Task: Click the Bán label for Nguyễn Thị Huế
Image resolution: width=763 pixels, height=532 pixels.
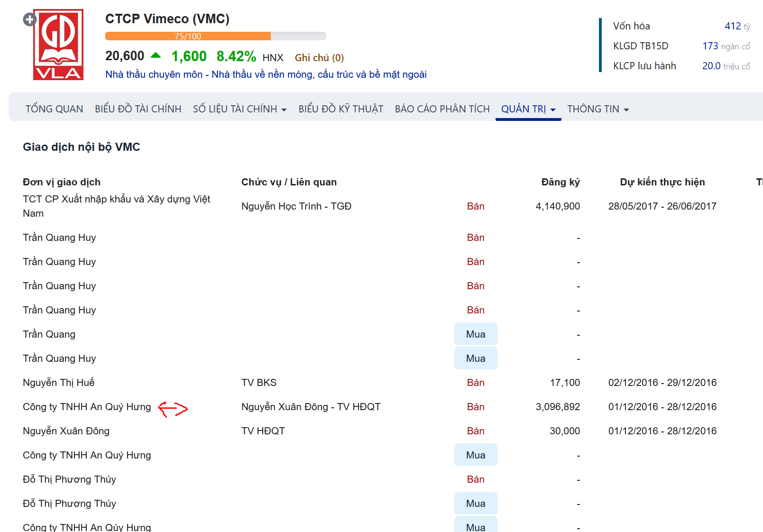Action: tap(476, 383)
